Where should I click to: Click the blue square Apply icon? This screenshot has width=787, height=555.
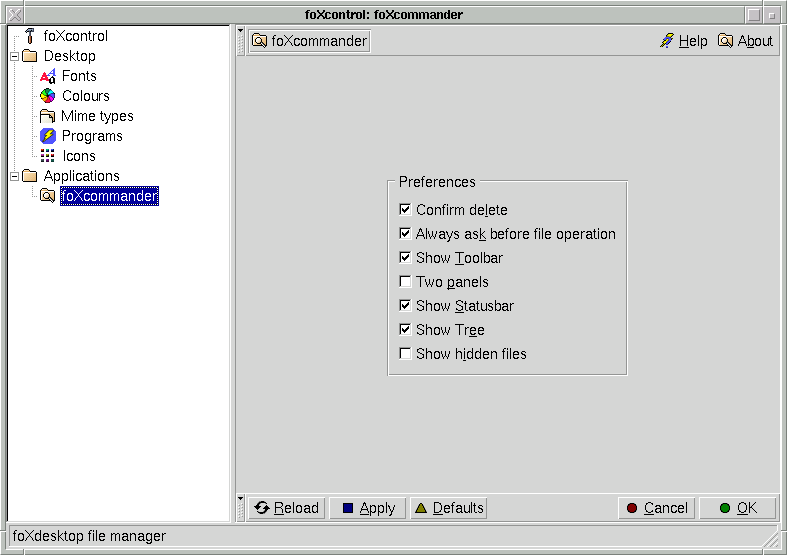click(348, 508)
